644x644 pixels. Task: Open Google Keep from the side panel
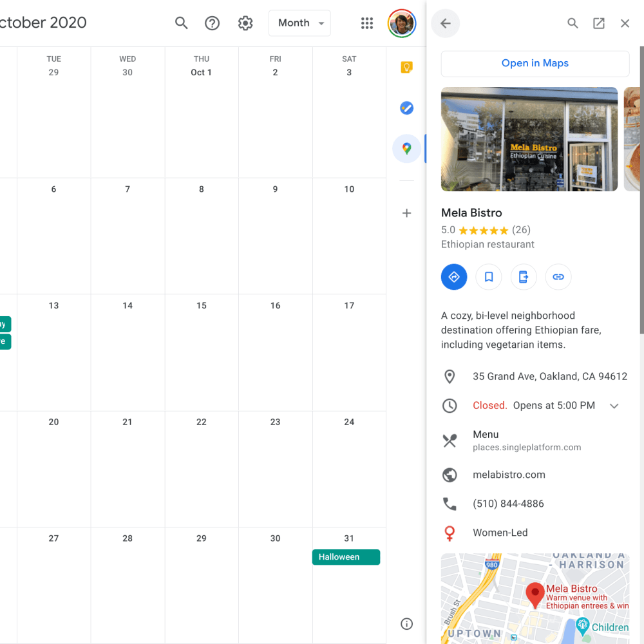(406, 68)
